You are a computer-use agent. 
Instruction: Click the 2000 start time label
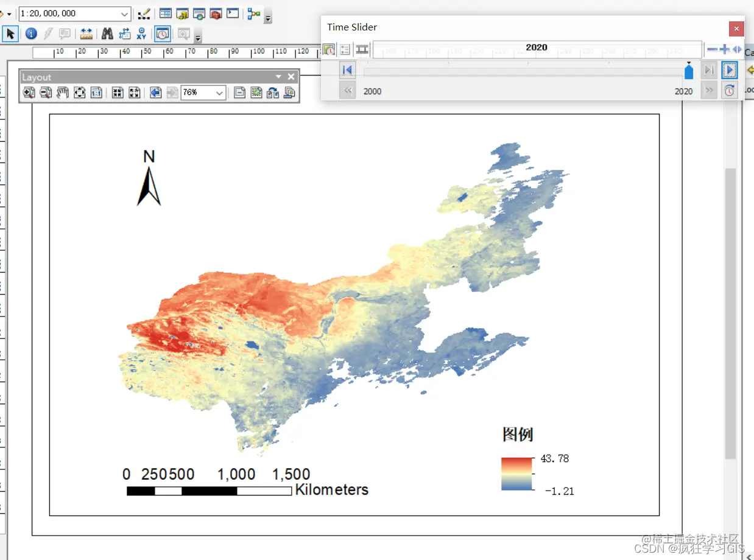click(372, 91)
